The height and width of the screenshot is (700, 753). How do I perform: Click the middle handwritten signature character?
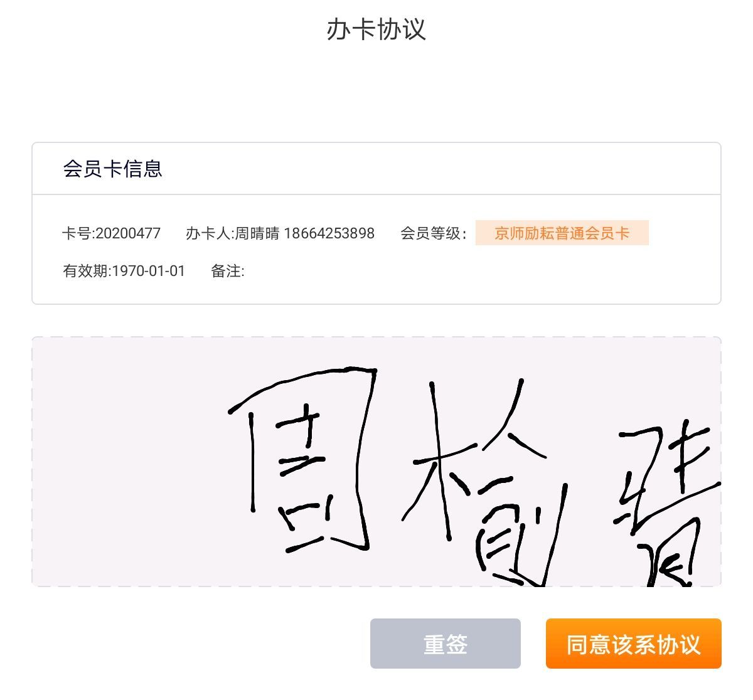(483, 483)
